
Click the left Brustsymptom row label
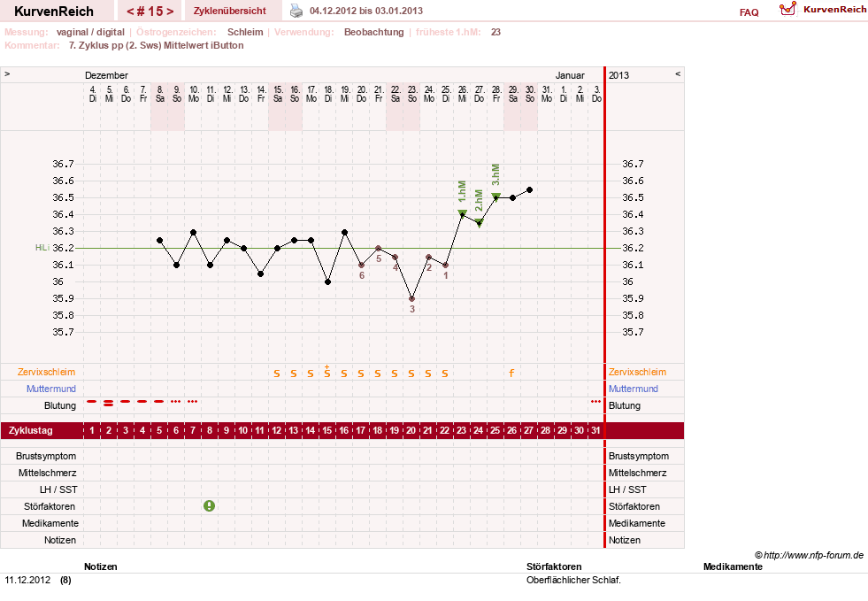point(46,456)
